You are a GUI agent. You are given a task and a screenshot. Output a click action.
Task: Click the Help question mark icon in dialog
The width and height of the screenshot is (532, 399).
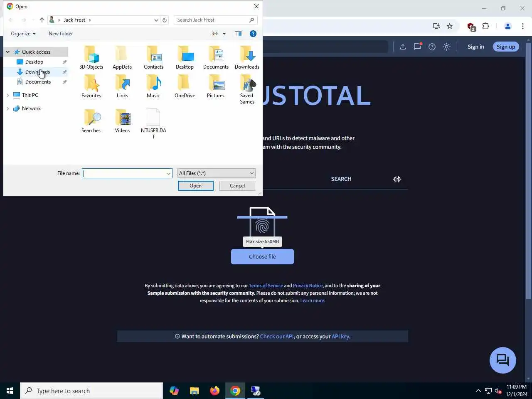[x=253, y=34]
